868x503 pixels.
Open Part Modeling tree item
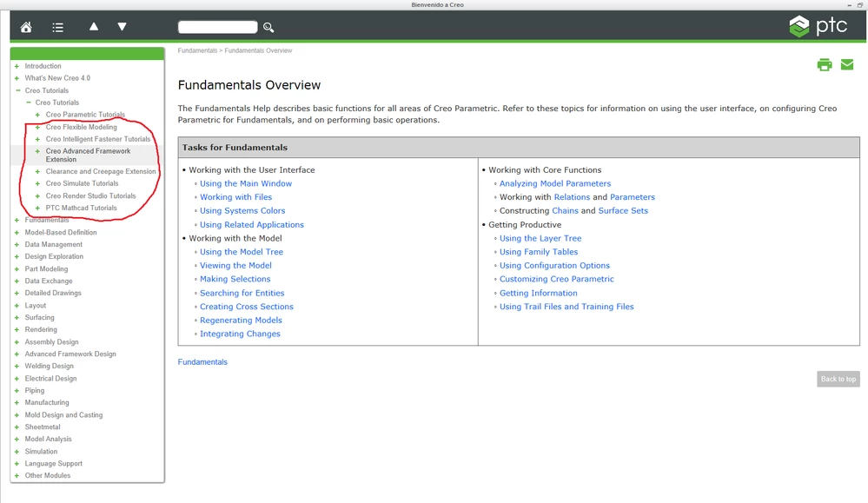coord(46,268)
